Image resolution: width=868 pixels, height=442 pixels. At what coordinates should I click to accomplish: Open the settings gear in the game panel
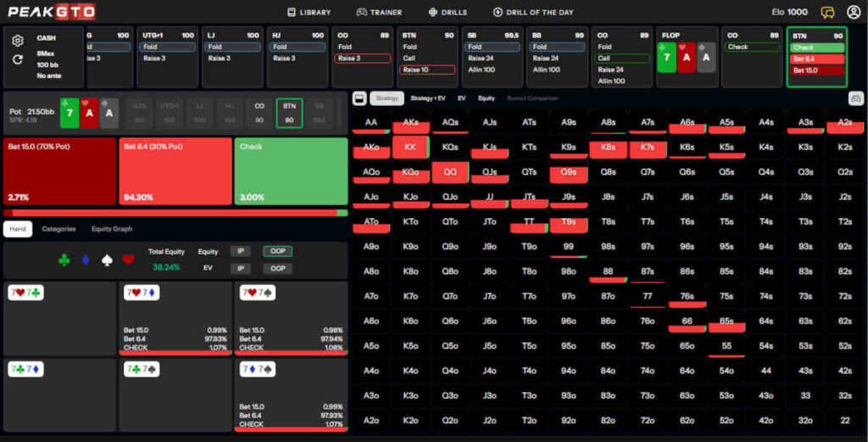coord(18,40)
